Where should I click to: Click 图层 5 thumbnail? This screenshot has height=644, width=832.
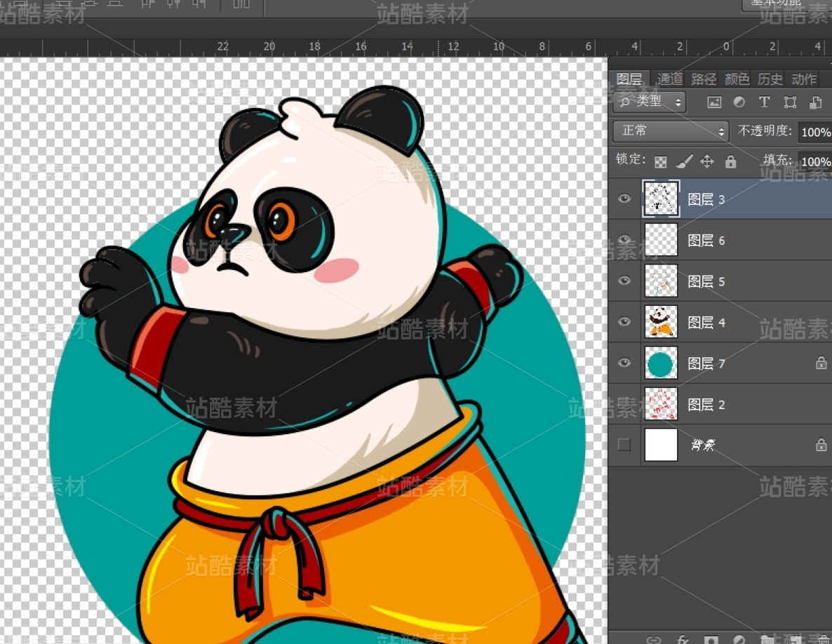pos(661,281)
